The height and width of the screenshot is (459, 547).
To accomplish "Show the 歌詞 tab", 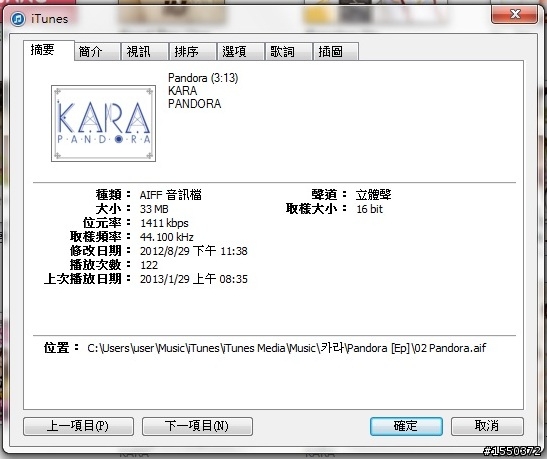I will 289,52.
